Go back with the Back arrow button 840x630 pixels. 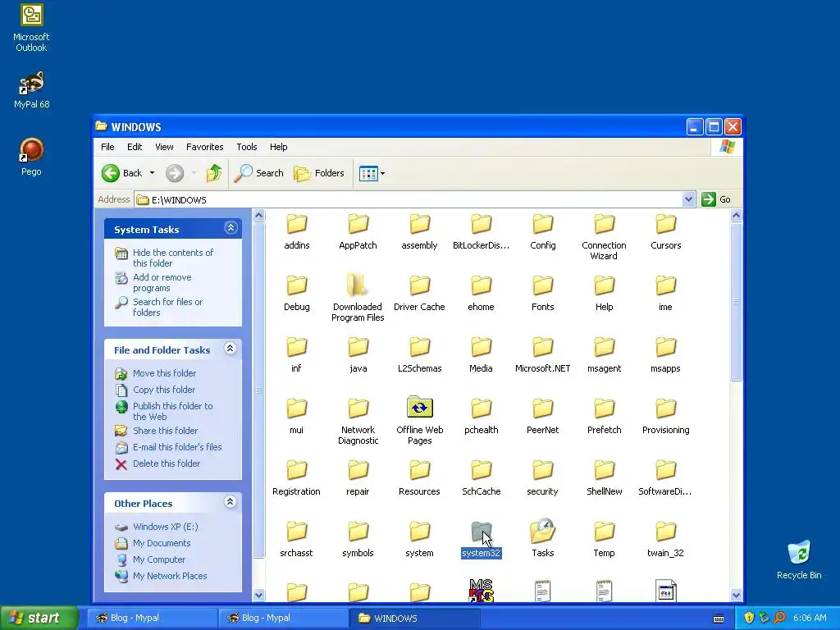pos(122,173)
